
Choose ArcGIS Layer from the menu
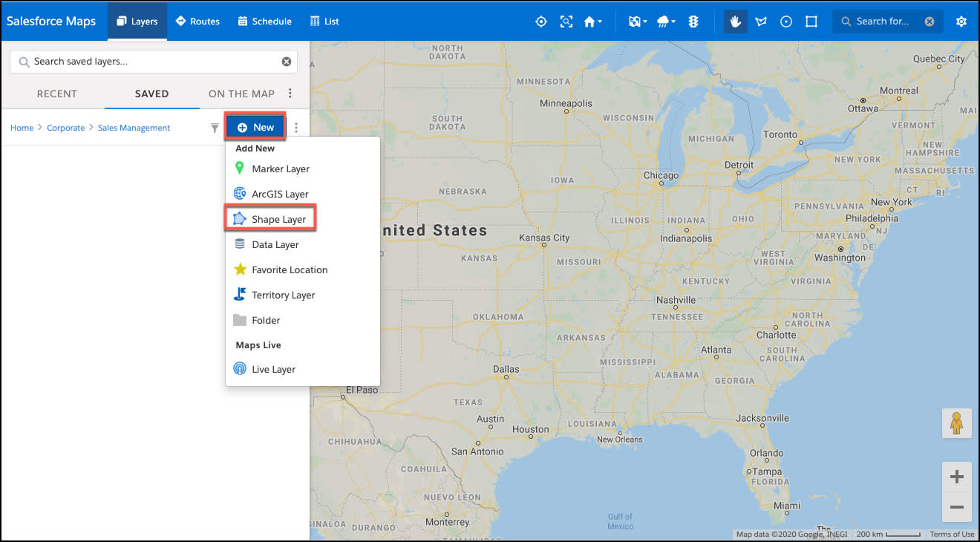(303, 195)
